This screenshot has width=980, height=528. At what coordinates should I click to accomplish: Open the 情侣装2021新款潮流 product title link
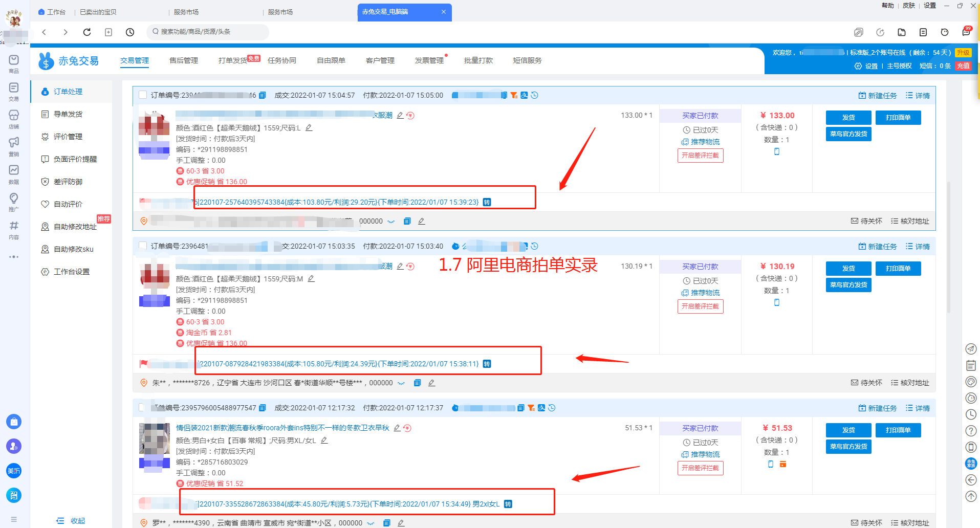click(282, 428)
